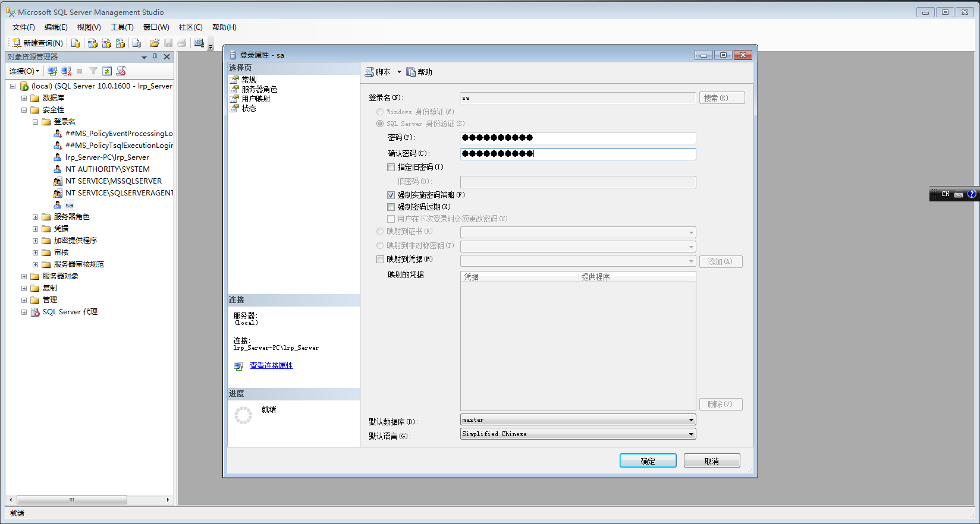The height and width of the screenshot is (524, 980).
Task: Close the Object Explorer (对象资源管理器) panel
Action: [x=167, y=57]
